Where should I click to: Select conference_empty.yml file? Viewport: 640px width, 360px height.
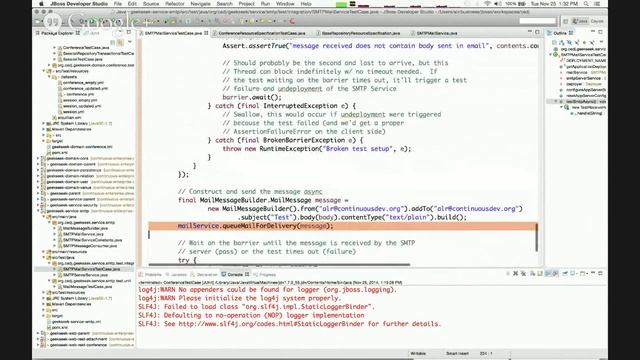click(83, 82)
